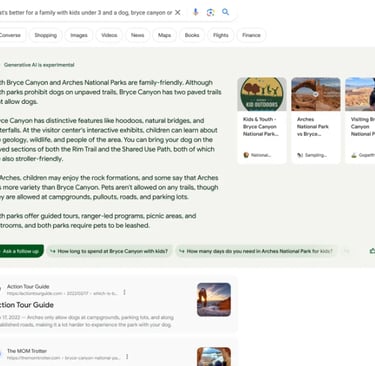
Task: Start voice search with the microphone icon
Action: (x=196, y=12)
